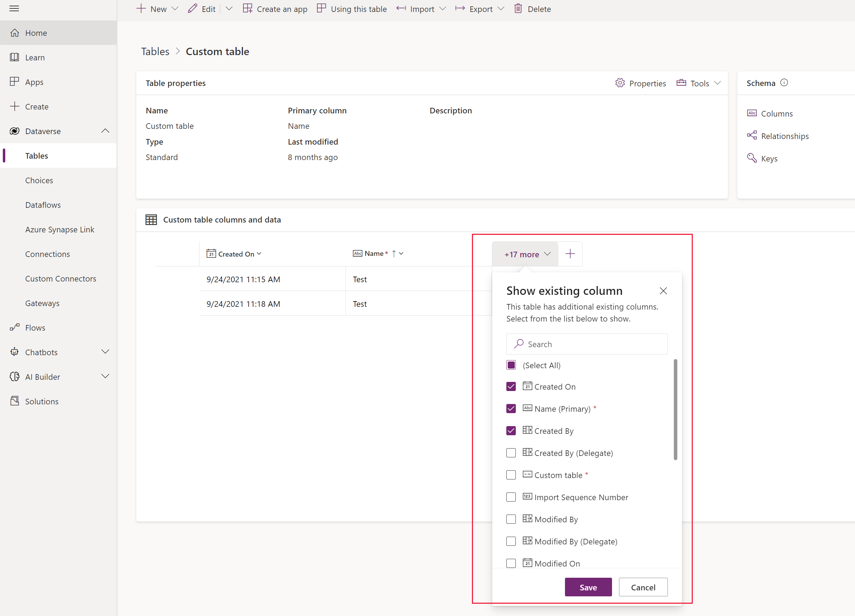Click the Cancel button in dialog
The image size is (855, 616).
click(x=643, y=587)
